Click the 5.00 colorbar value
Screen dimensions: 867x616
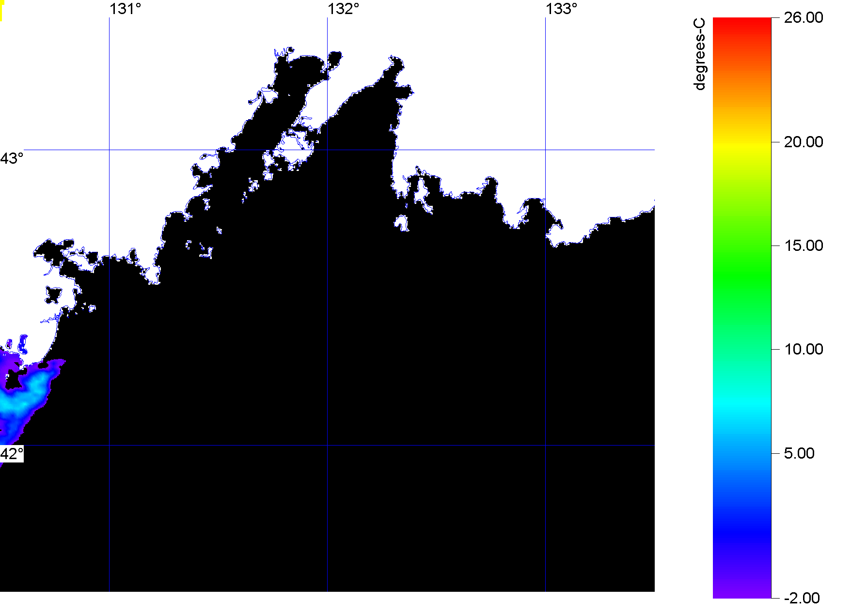tap(799, 453)
